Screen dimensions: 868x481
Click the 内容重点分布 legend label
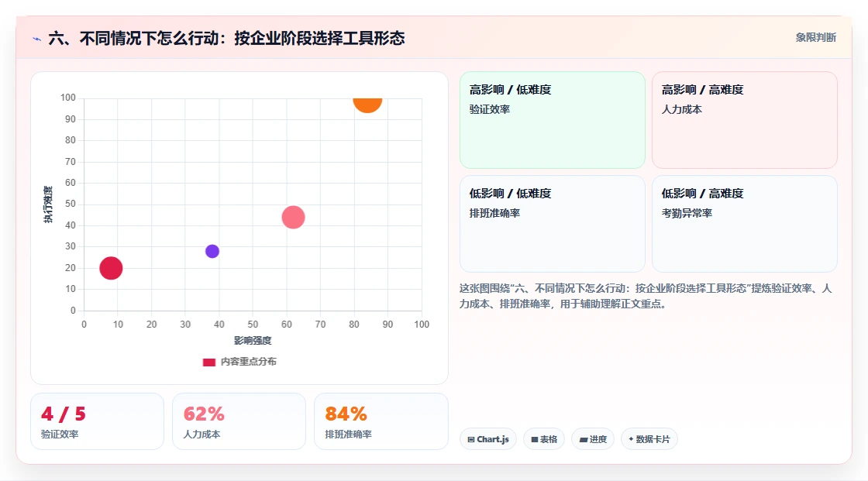(249, 362)
